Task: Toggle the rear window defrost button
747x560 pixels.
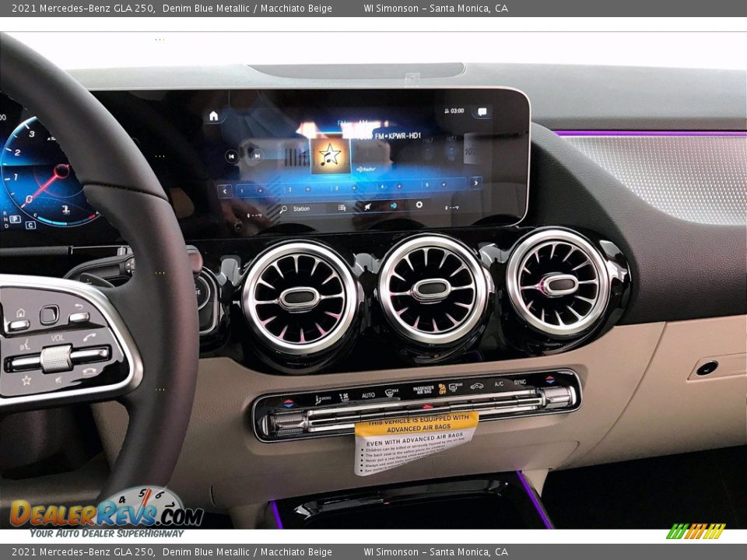Action: click(452, 387)
